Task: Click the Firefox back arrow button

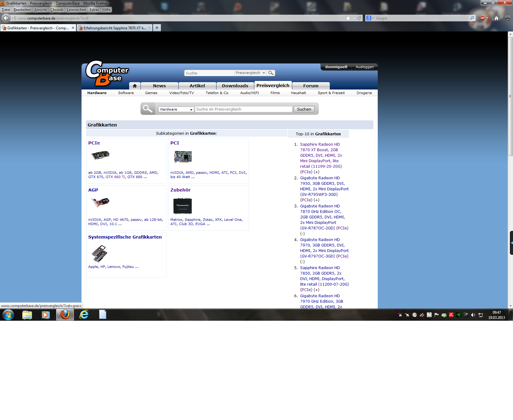Action: point(6,18)
